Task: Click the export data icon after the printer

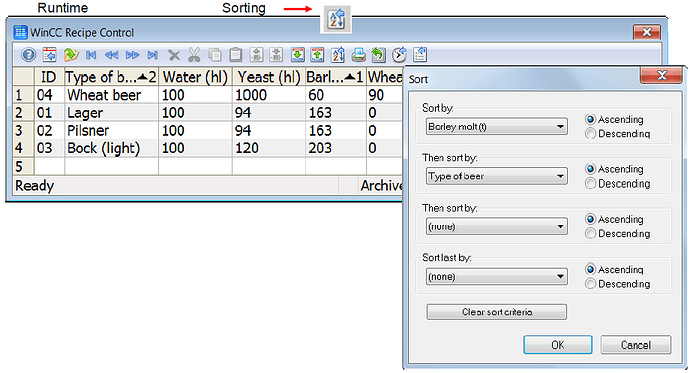Action: coord(378,55)
